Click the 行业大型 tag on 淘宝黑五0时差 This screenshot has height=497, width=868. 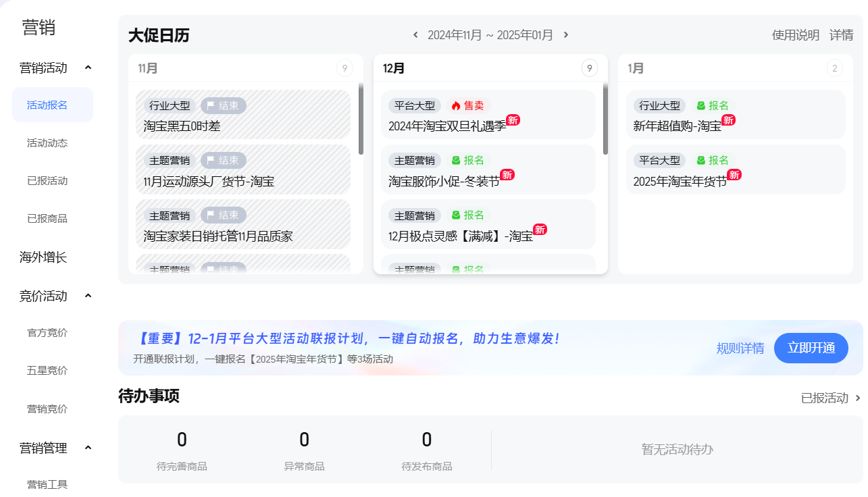170,105
